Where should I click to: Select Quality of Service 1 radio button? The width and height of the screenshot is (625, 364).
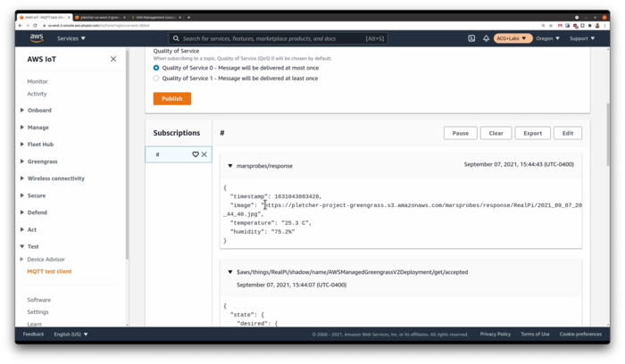(x=156, y=79)
